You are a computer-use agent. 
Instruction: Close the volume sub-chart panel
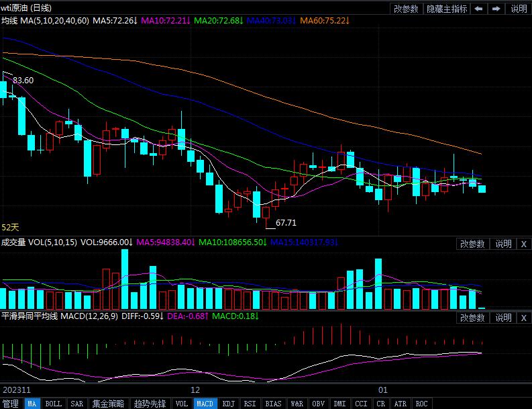pos(523,244)
